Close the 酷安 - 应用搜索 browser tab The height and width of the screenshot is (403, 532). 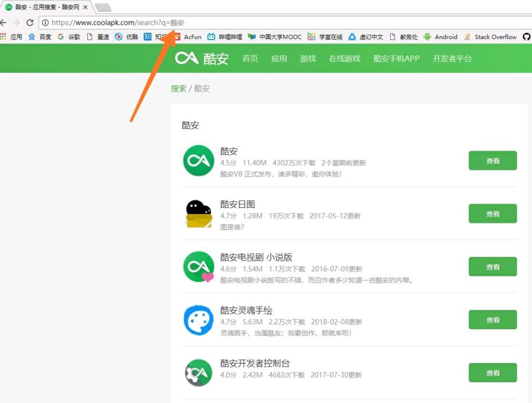coord(86,7)
